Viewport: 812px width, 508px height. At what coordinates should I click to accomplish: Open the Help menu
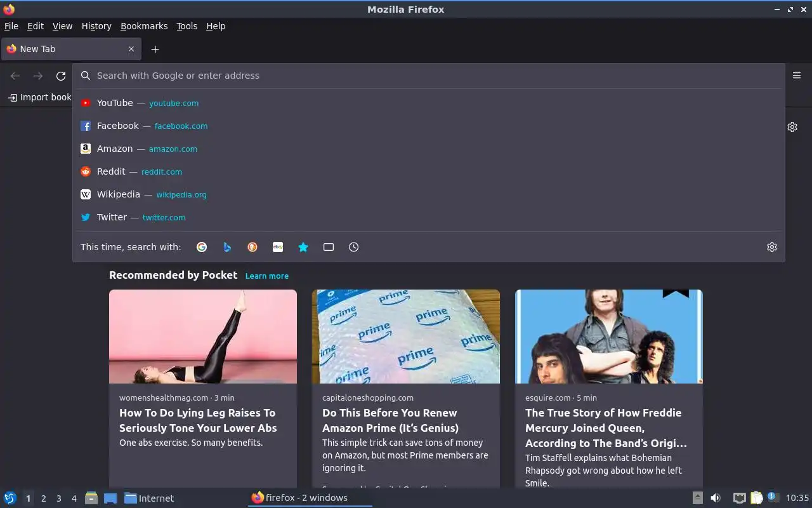pos(216,26)
